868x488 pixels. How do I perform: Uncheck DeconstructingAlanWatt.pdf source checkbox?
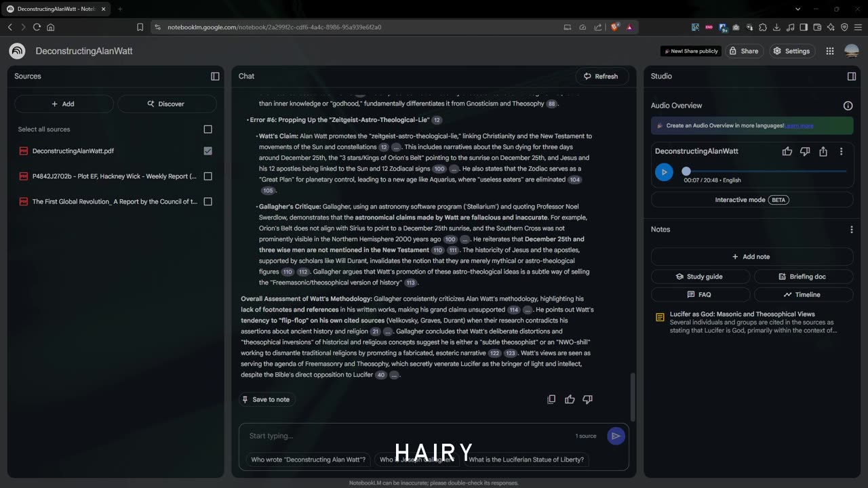tap(208, 151)
